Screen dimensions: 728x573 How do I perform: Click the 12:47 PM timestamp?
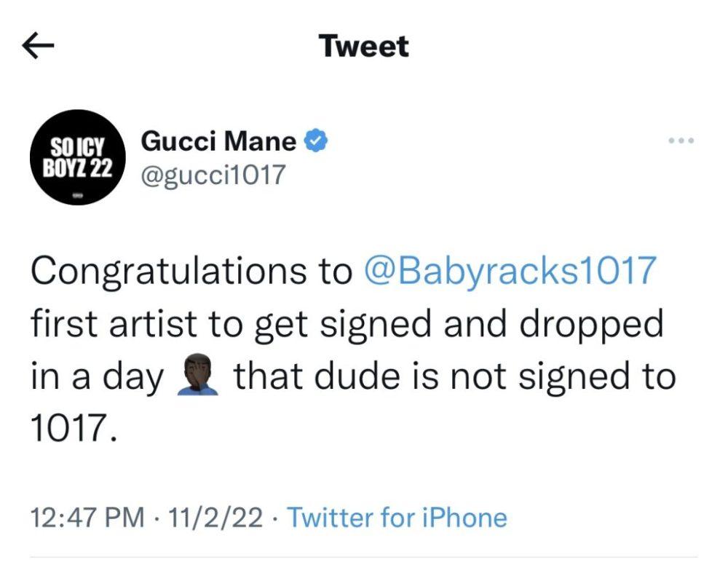87,518
